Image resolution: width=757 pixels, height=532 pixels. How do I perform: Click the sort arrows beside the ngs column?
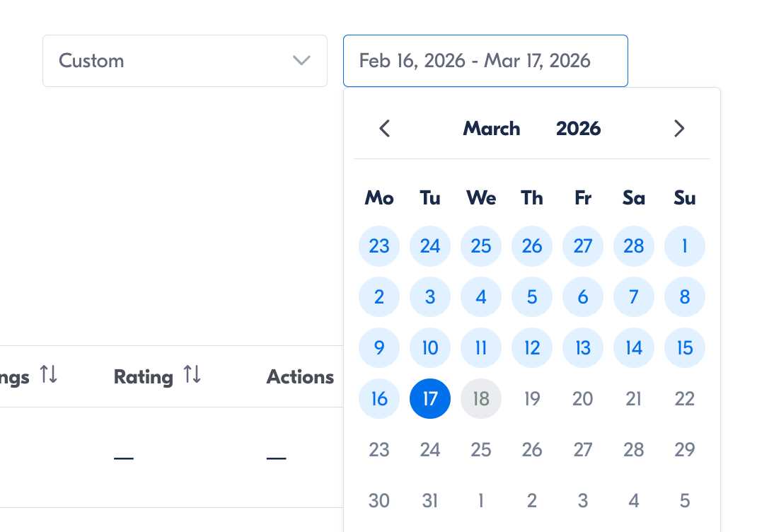[x=48, y=375]
